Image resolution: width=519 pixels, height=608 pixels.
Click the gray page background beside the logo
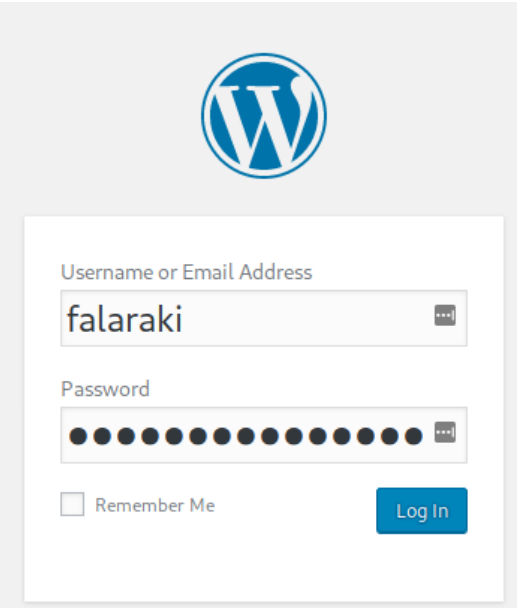tap(97, 116)
